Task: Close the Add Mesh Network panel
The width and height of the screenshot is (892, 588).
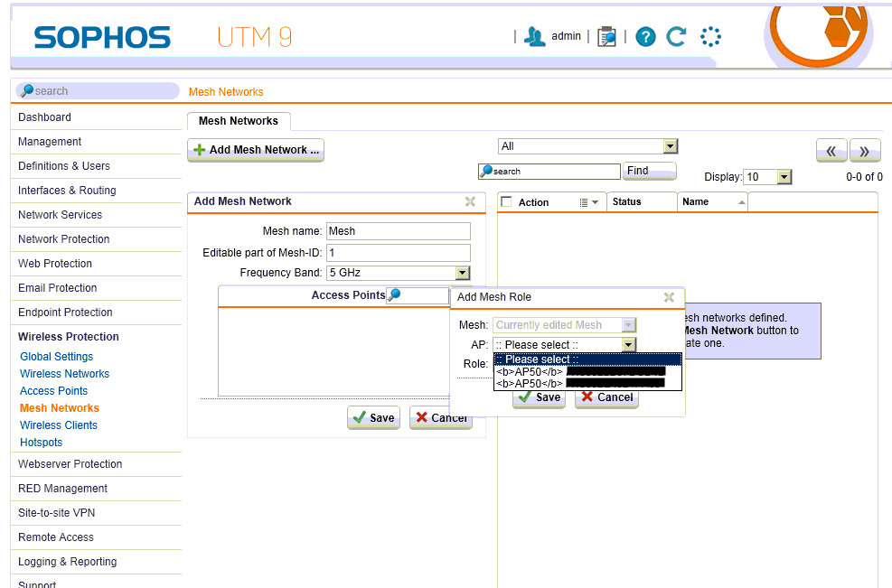Action: click(x=470, y=201)
